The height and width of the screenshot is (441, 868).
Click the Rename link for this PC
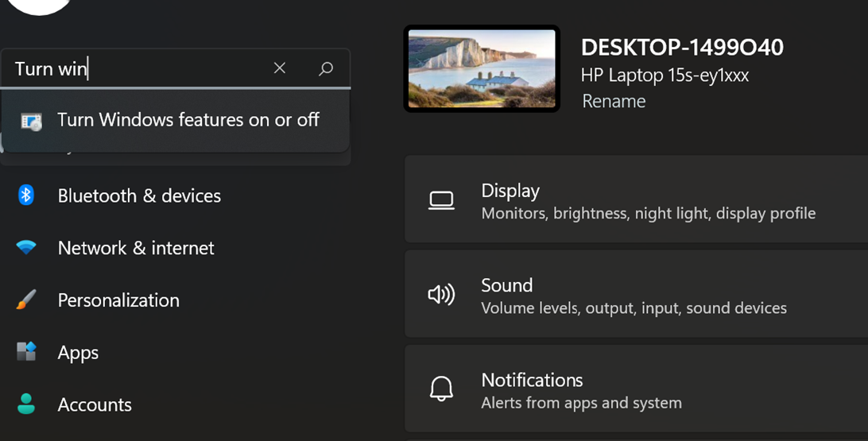click(614, 101)
